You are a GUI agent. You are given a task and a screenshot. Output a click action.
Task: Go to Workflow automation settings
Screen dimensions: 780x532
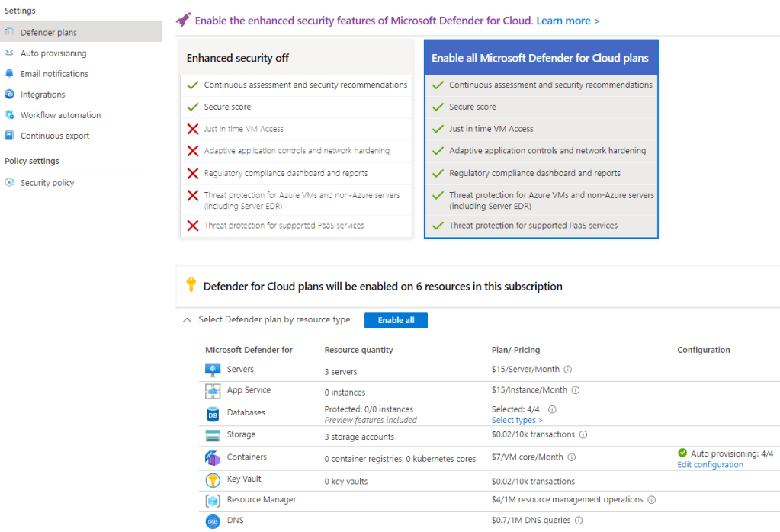[x=60, y=115]
